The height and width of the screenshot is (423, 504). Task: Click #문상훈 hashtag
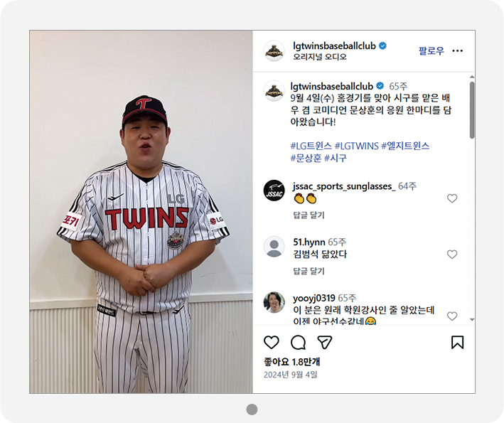[306, 158]
